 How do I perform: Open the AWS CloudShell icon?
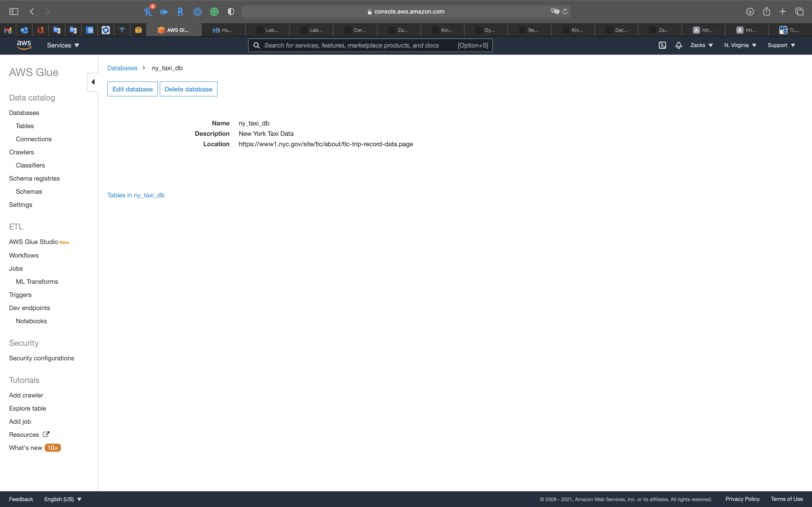[x=662, y=45]
